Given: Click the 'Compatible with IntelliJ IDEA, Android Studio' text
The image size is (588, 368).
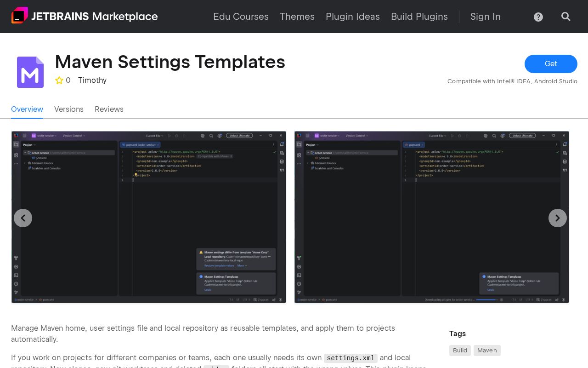Looking at the screenshot, I should (512, 81).
